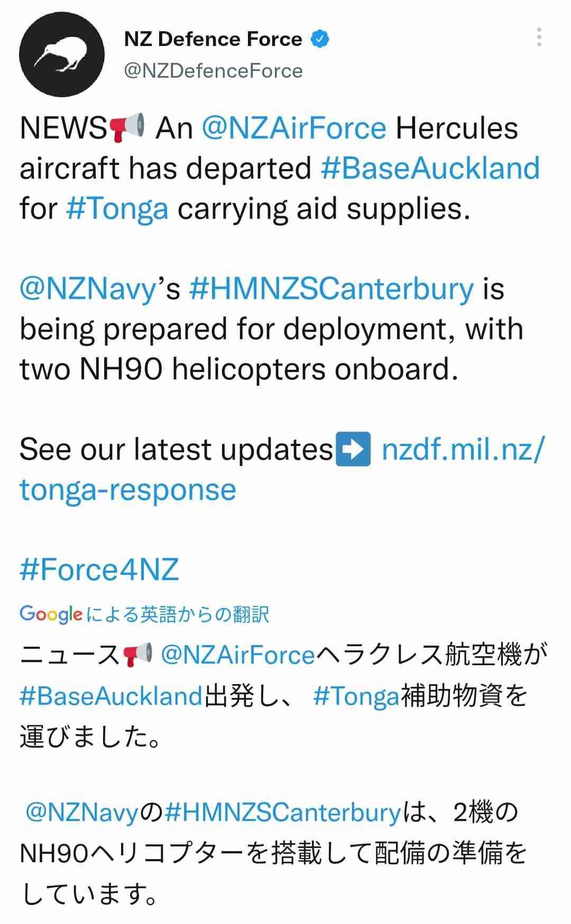Open @NZNavy mention in Japanese translation
571x924 pixels.
pos(82,812)
